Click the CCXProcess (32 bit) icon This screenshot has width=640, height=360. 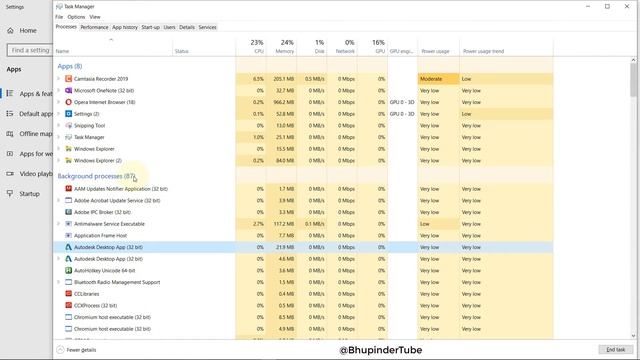coord(69,305)
